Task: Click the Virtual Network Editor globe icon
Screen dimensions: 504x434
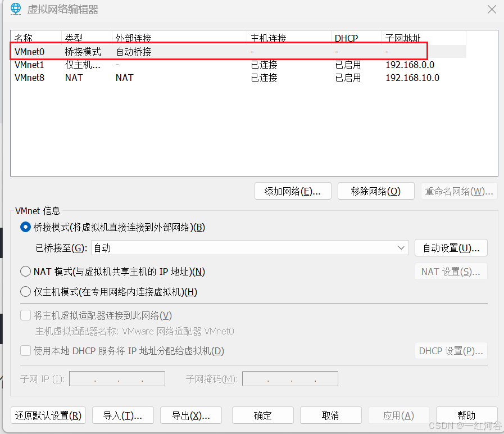Action: click(15, 9)
